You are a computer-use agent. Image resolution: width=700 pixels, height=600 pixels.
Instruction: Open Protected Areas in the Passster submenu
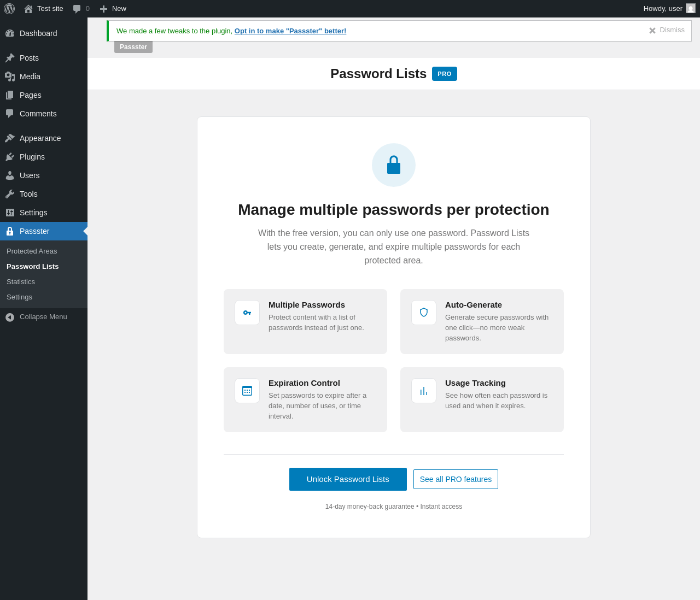[x=32, y=251]
